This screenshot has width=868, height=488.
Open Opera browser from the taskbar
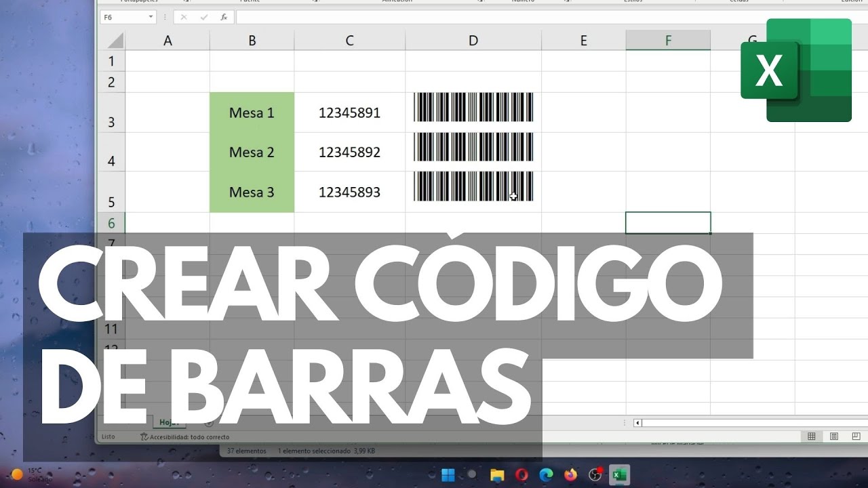[x=521, y=474]
